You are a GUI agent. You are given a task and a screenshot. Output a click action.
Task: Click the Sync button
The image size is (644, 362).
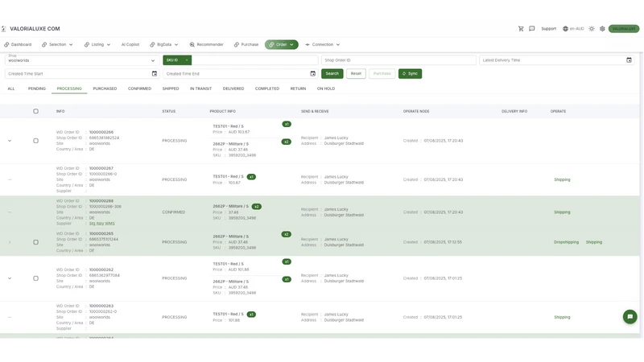click(x=410, y=73)
